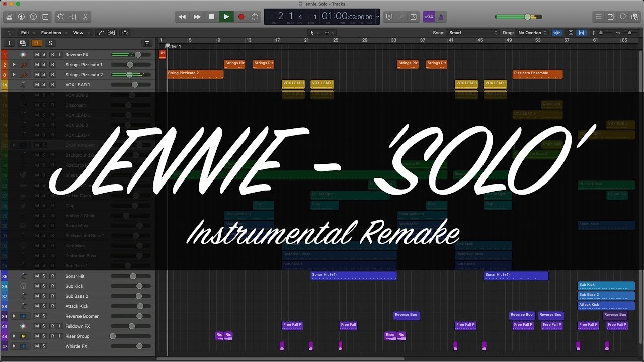Expand the Reverse Boomer track stack
Screen dimensions: 644x362
click(14, 316)
